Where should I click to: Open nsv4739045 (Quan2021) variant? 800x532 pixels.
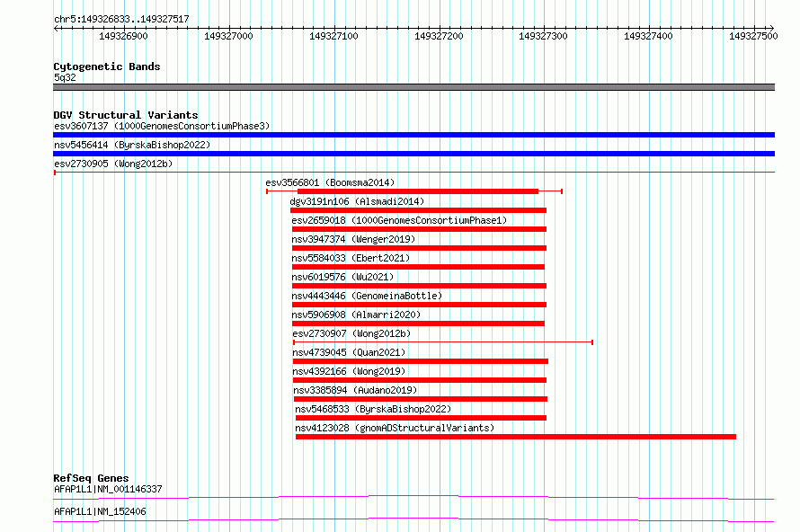coord(349,352)
